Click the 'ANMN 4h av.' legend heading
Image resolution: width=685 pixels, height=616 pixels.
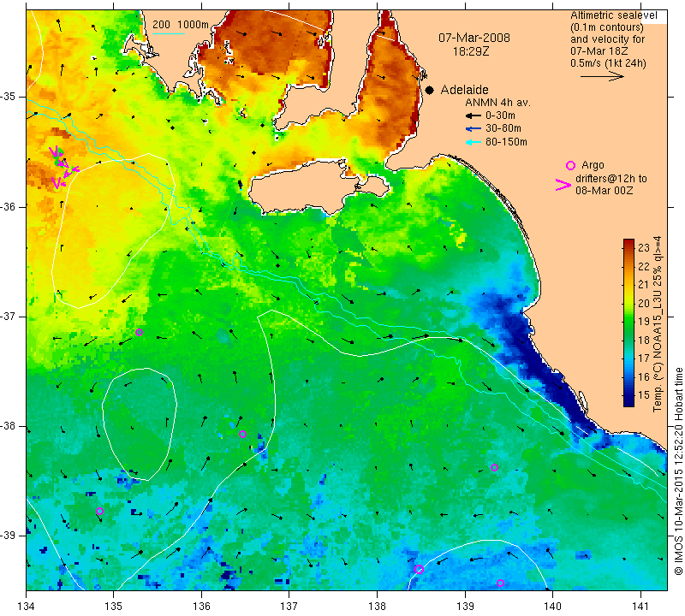coord(497,103)
